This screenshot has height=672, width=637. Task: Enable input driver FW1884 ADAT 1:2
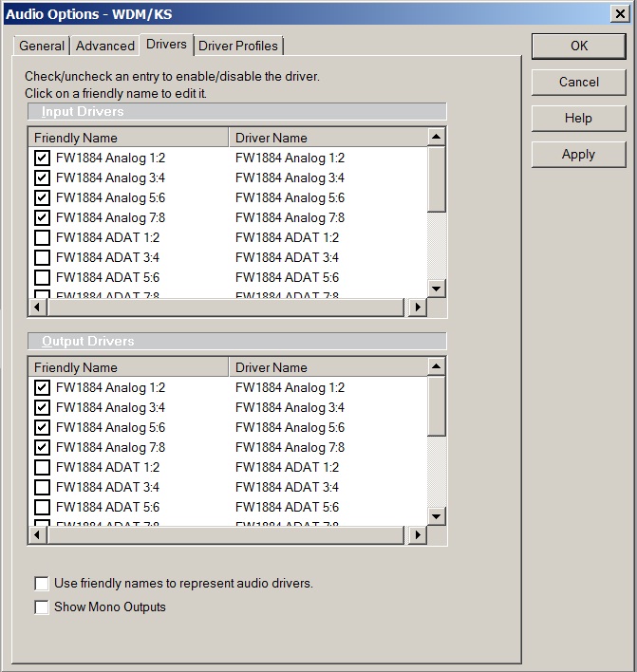[42, 237]
